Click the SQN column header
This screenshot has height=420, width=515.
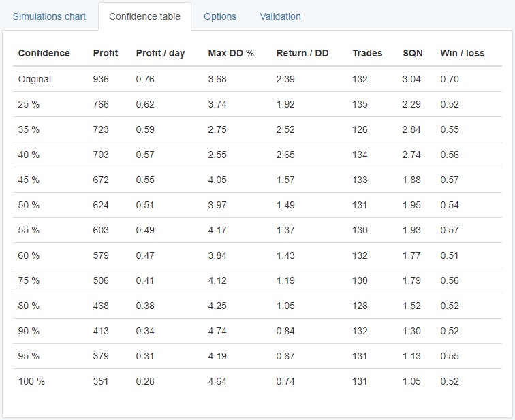tap(413, 53)
